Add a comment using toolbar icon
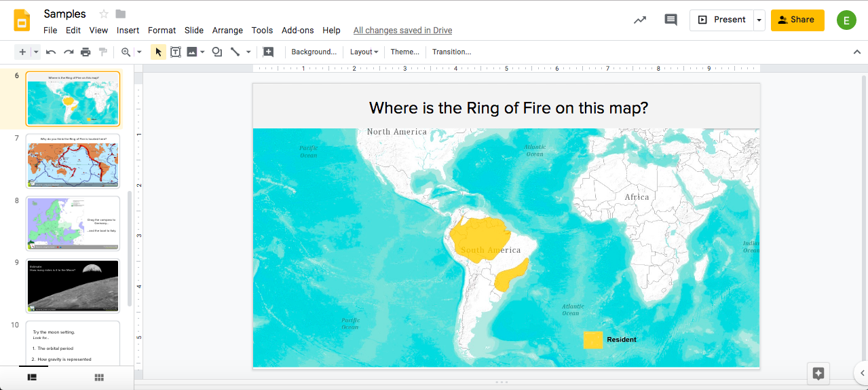868x390 pixels. point(268,52)
